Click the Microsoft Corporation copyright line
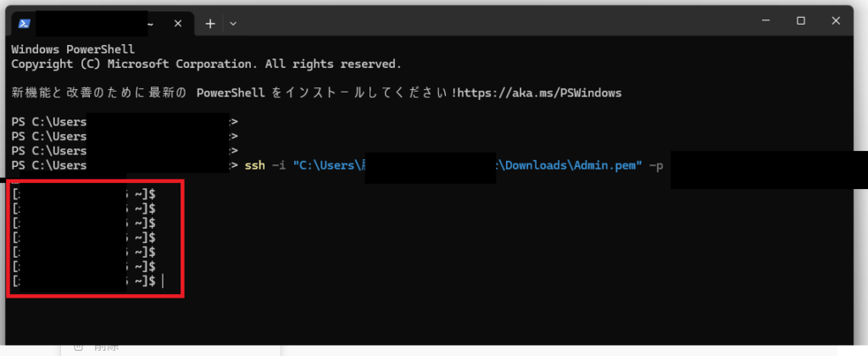This screenshot has width=868, height=356. click(x=206, y=64)
